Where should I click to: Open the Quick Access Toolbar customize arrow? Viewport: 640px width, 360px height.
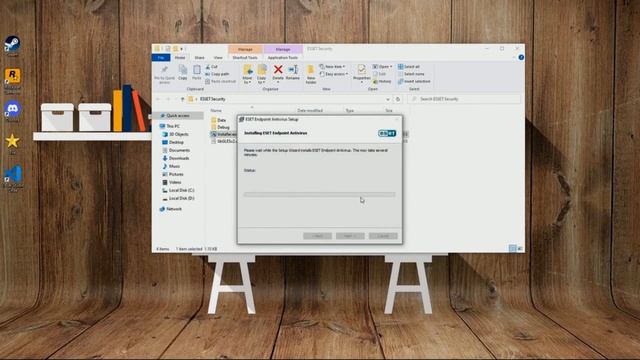[x=182, y=49]
